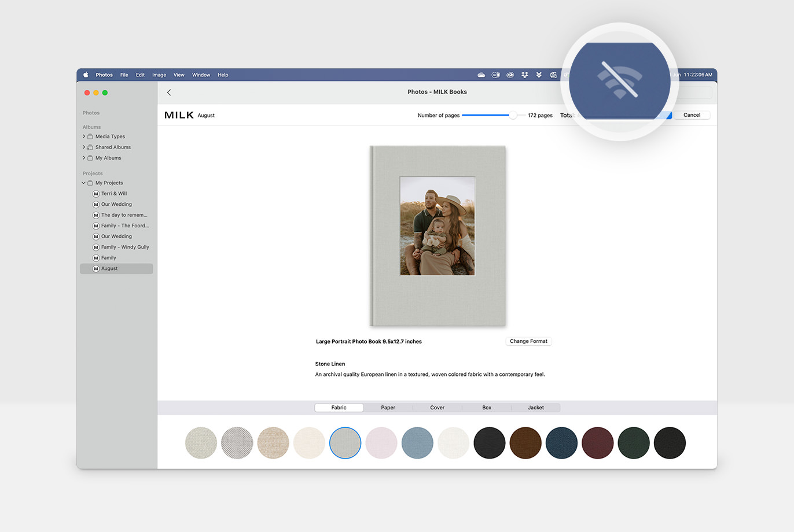794x532 pixels.
Task: Click the M icon beside August
Action: [x=96, y=269]
